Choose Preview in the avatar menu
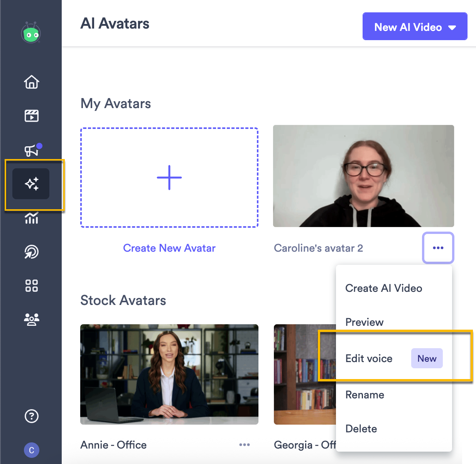 [364, 322]
